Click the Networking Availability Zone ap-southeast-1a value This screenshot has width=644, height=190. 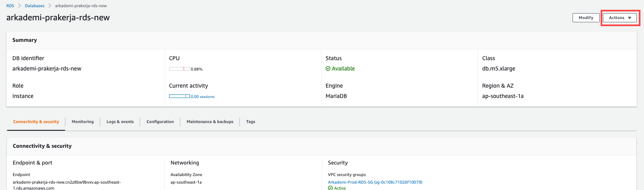click(186, 182)
